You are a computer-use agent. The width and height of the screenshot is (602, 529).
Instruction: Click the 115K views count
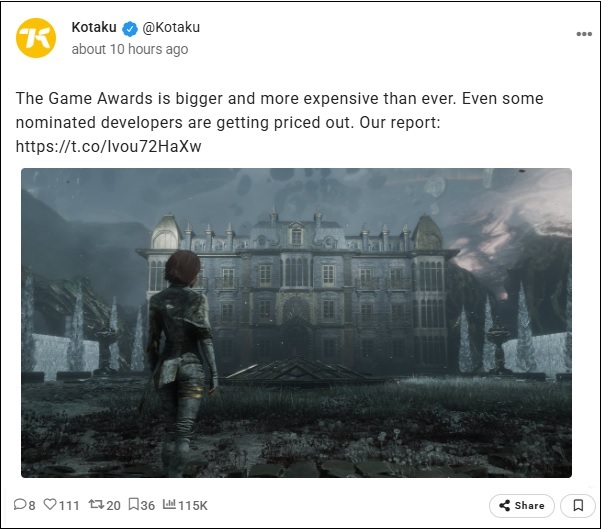click(x=193, y=506)
